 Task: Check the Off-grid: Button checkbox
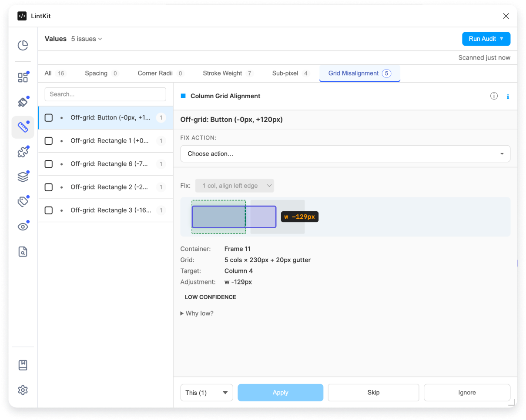(49, 118)
